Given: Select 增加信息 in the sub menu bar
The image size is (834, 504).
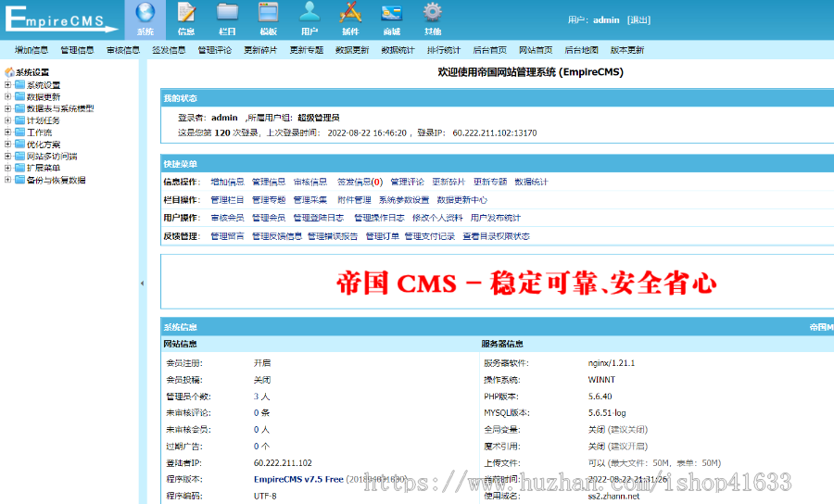Looking at the screenshot, I should coord(32,50).
